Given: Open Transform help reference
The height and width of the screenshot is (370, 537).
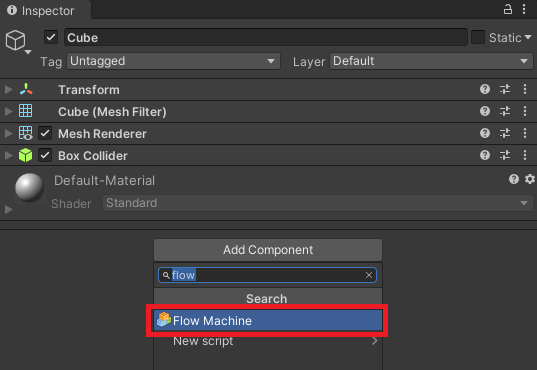Looking at the screenshot, I should coord(485,89).
